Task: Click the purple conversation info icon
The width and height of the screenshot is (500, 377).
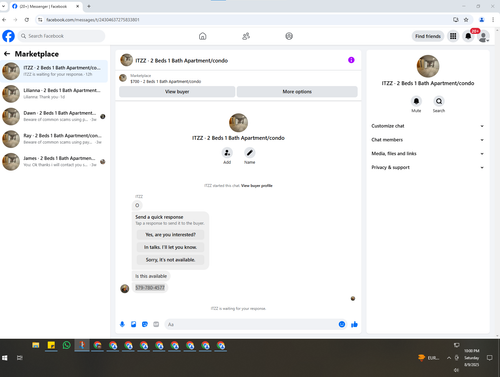Action: pos(351,60)
